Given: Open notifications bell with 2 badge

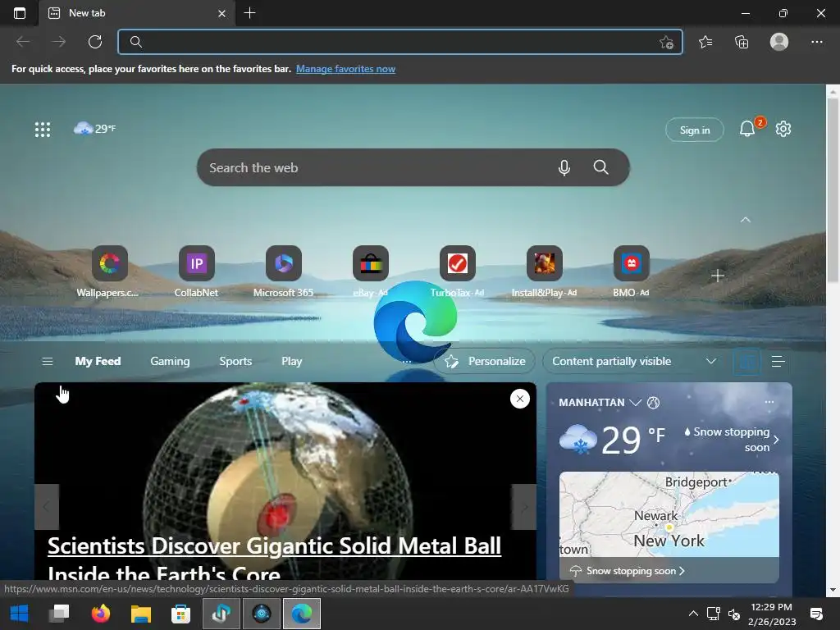Looking at the screenshot, I should (x=747, y=129).
